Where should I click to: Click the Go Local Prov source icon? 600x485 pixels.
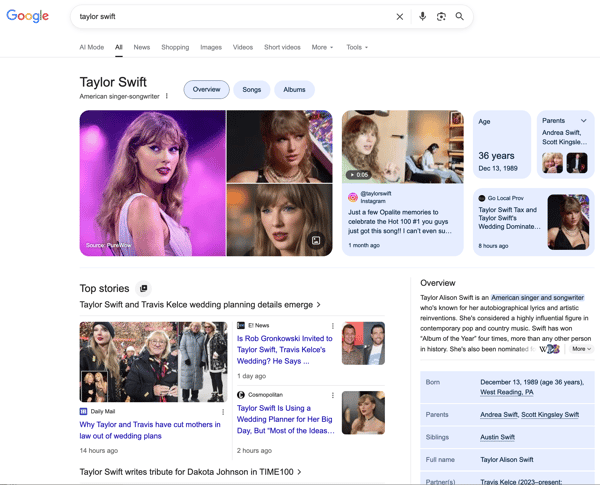[482, 198]
